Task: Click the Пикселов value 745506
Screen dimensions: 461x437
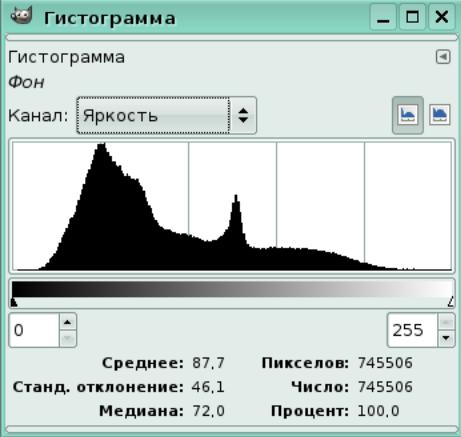Action: click(385, 363)
